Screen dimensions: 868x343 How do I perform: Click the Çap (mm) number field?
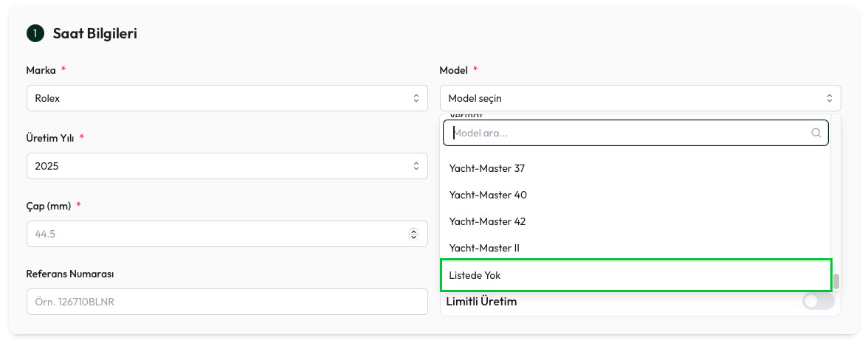point(227,234)
